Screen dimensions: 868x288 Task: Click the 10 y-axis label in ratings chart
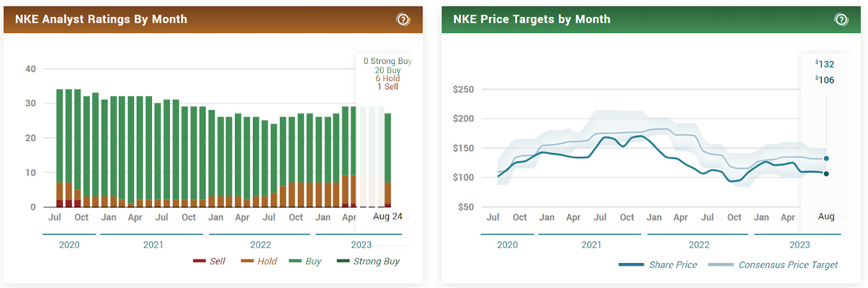click(x=30, y=172)
